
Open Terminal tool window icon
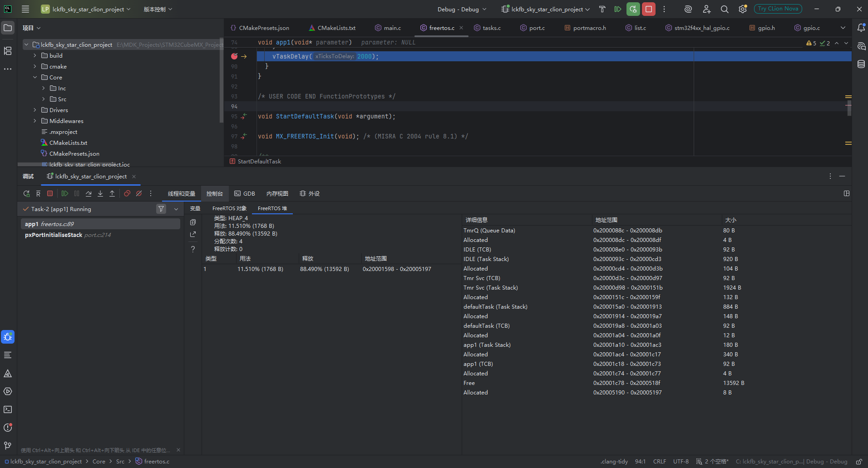pyautogui.click(x=8, y=409)
